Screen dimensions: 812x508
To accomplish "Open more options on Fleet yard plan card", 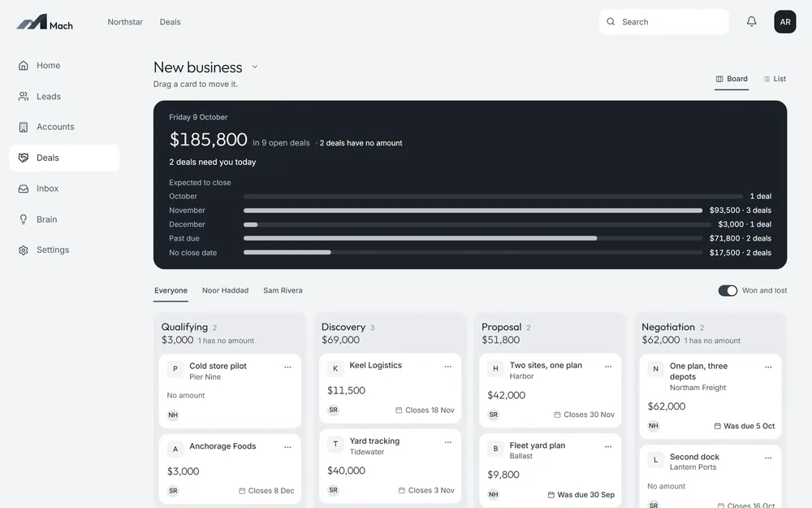I will (608, 446).
